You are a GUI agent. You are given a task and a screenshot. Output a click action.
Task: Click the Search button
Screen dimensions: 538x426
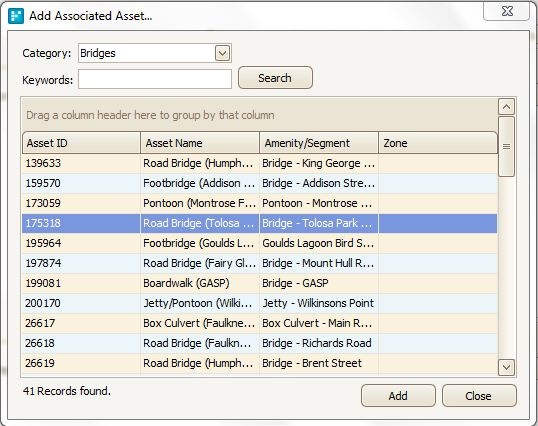click(275, 78)
